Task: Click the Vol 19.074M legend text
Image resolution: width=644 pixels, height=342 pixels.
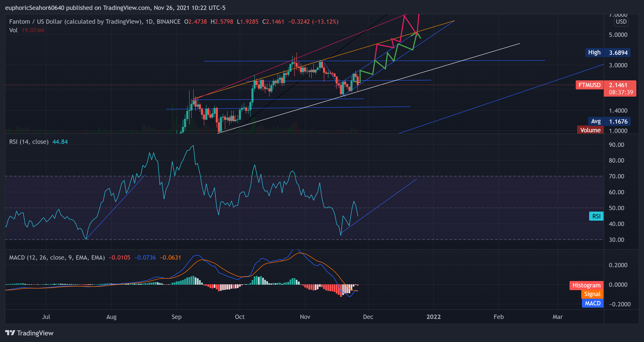Action: [27, 30]
